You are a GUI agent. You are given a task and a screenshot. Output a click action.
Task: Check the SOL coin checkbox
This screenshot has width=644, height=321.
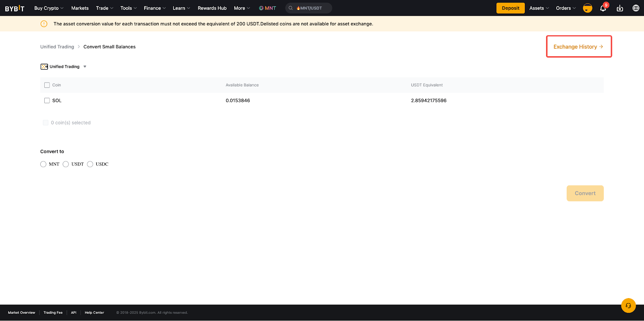pyautogui.click(x=47, y=101)
